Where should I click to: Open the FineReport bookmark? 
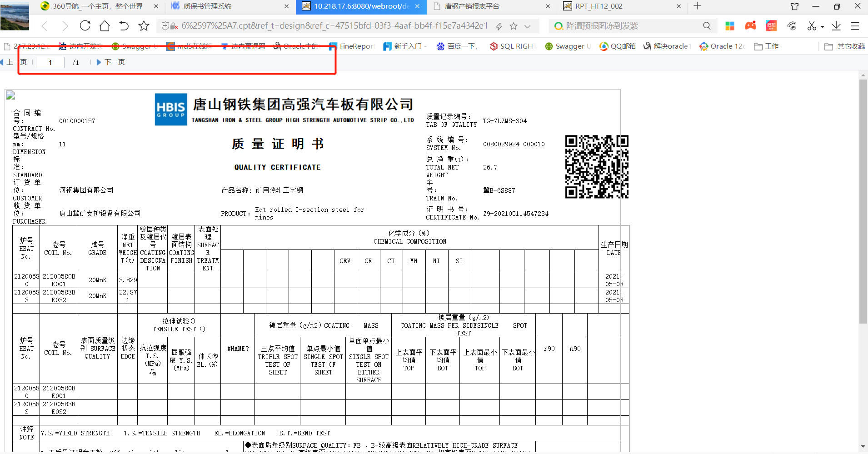click(x=352, y=46)
